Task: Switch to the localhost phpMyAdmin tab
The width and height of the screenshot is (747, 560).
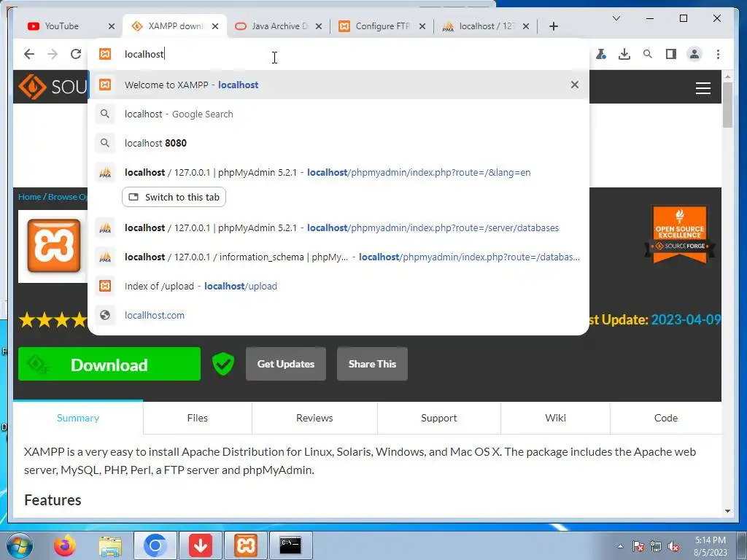Action: pyautogui.click(x=480, y=26)
